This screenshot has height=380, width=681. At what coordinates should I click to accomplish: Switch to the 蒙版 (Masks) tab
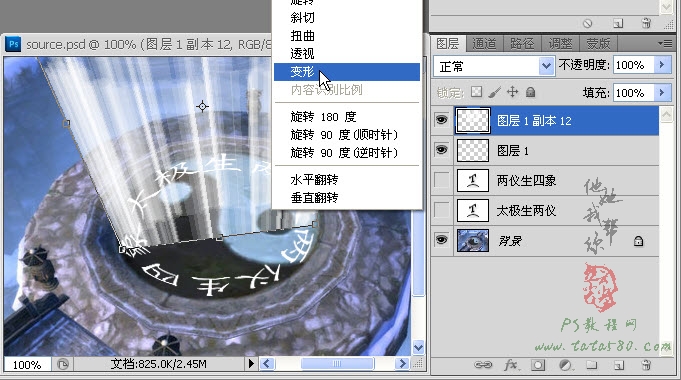[x=598, y=43]
